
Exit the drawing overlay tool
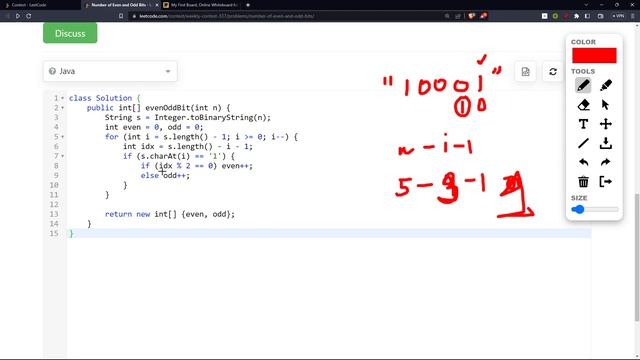(606, 181)
